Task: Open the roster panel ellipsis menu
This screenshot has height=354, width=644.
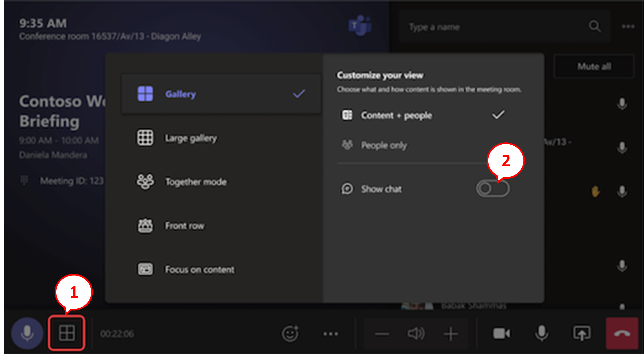Action: click(x=628, y=26)
